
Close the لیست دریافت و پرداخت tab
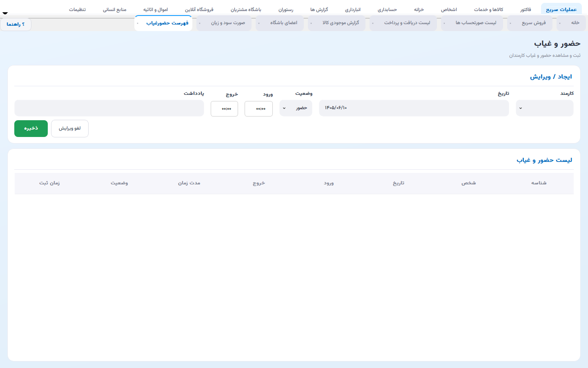tap(373, 23)
